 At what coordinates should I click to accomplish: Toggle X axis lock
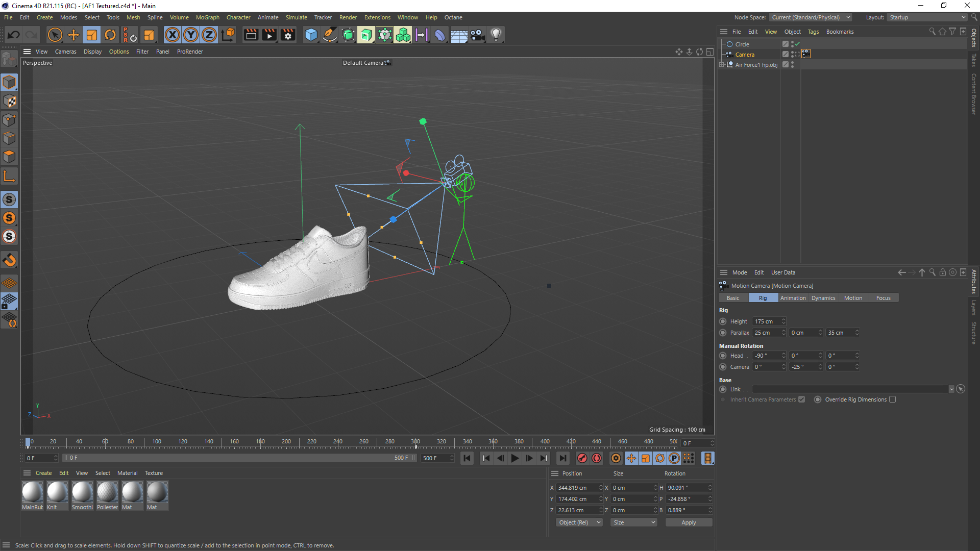coord(173,35)
